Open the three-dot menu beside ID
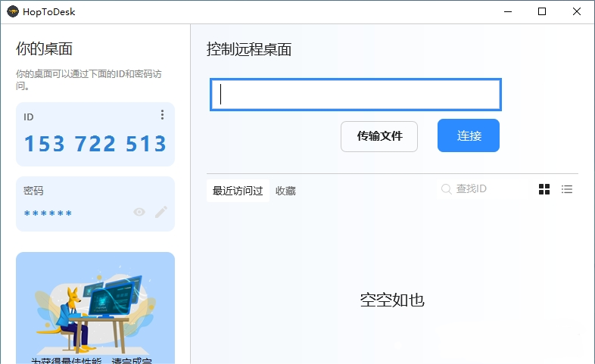The width and height of the screenshot is (595, 364). (162, 115)
